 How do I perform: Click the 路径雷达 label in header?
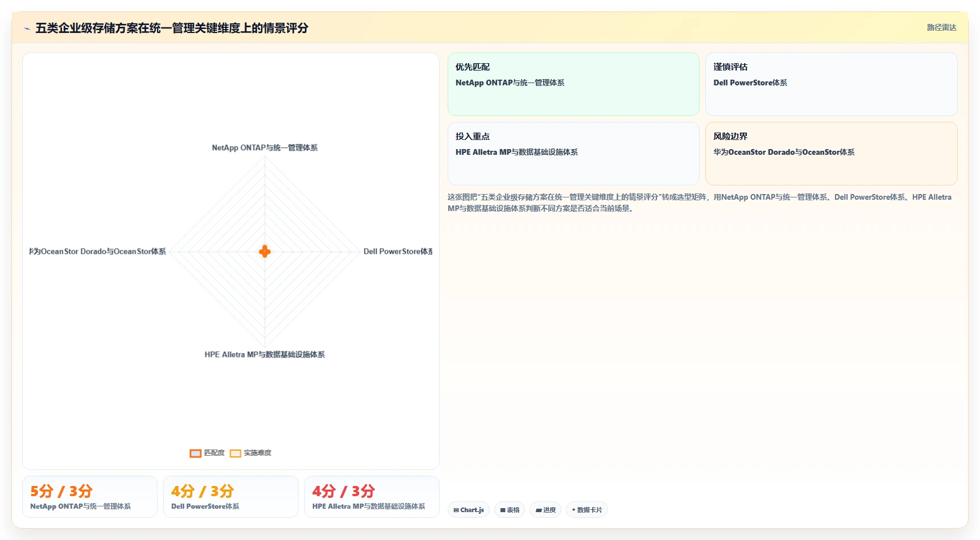(x=941, y=27)
